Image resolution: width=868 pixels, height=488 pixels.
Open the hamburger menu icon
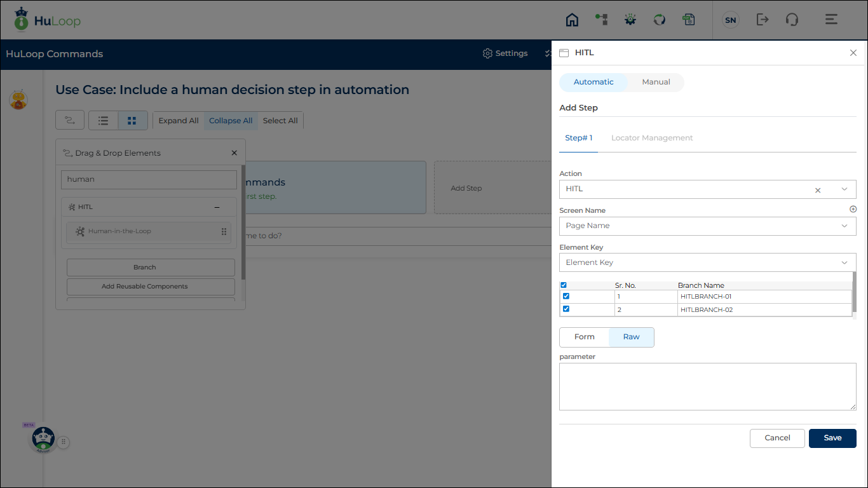831,20
